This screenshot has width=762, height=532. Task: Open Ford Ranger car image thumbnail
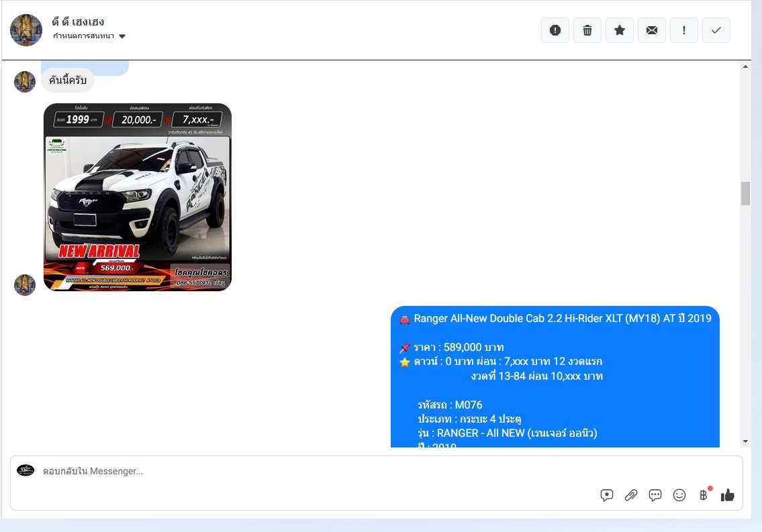click(138, 197)
